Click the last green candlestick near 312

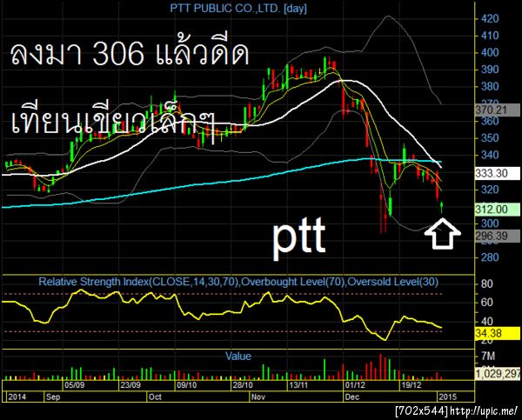pyautogui.click(x=442, y=207)
